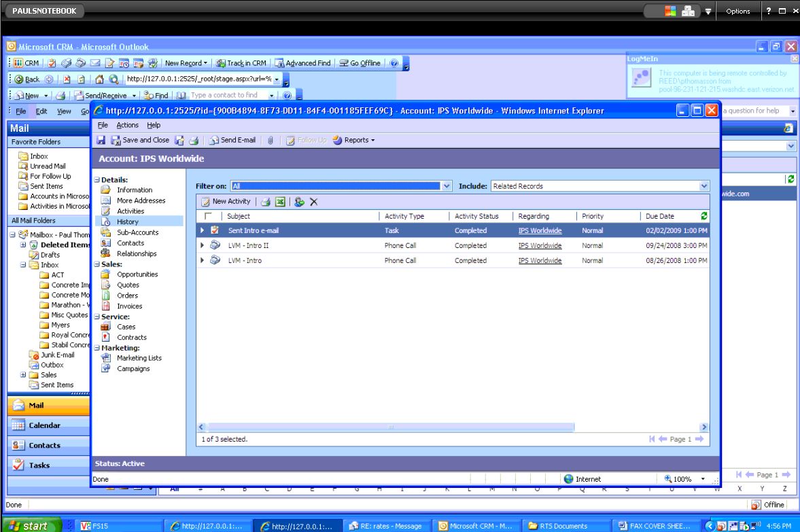Click the horizontal scrollbar in the history grid

coord(391,427)
